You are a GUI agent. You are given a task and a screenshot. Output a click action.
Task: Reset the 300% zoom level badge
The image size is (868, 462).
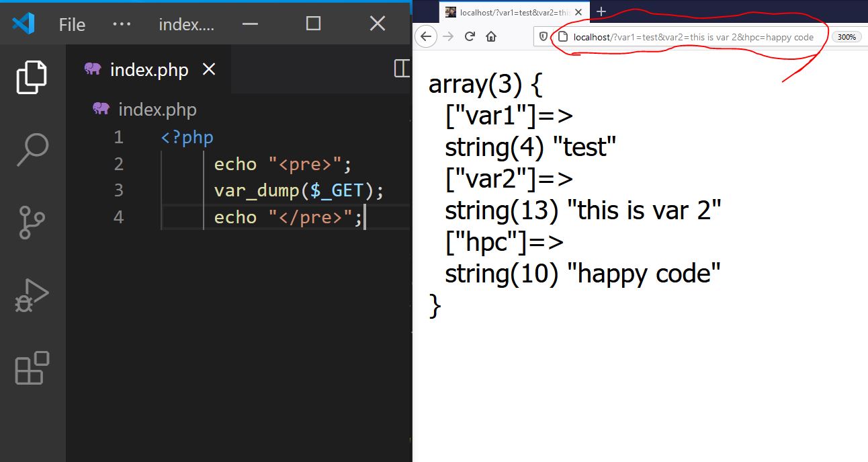[847, 37]
